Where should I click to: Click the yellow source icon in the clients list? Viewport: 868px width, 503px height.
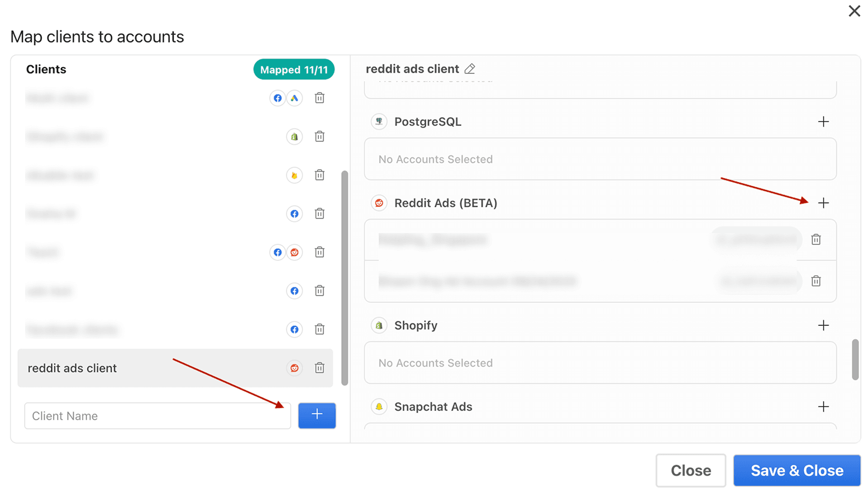point(294,175)
